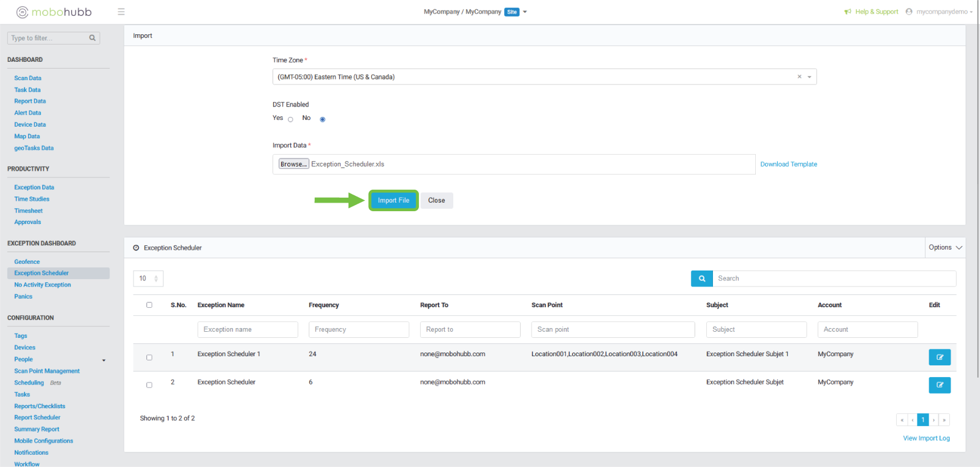Clear the selected time zone
The height and width of the screenshot is (467, 980).
point(799,77)
